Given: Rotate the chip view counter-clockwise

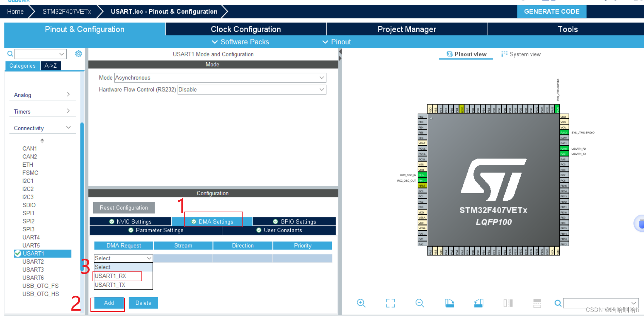Looking at the screenshot, I should click(x=478, y=303).
